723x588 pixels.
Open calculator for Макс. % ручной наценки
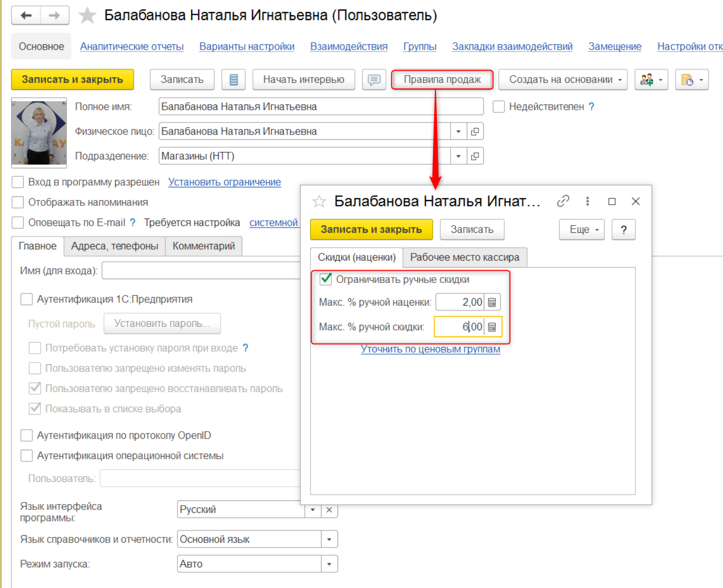click(x=492, y=302)
